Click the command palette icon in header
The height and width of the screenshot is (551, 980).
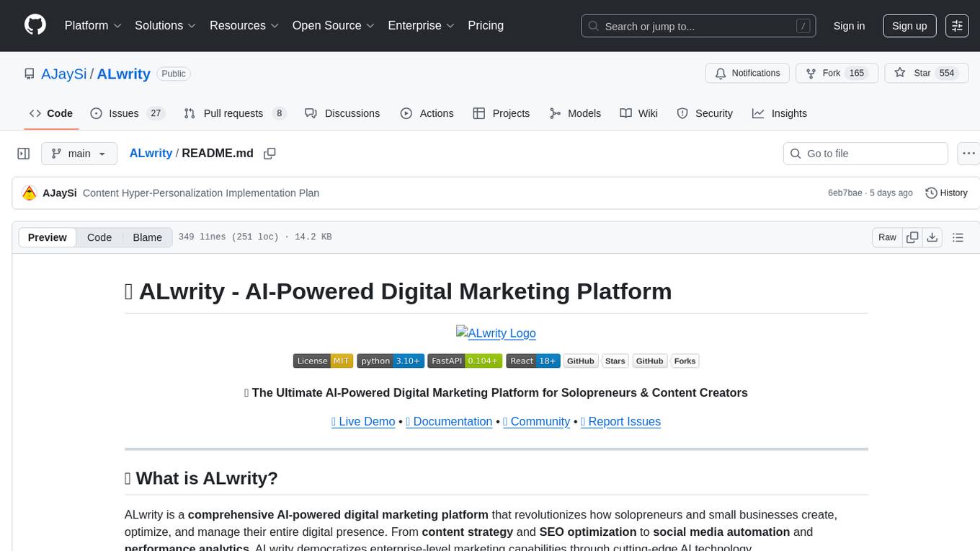coord(957,25)
